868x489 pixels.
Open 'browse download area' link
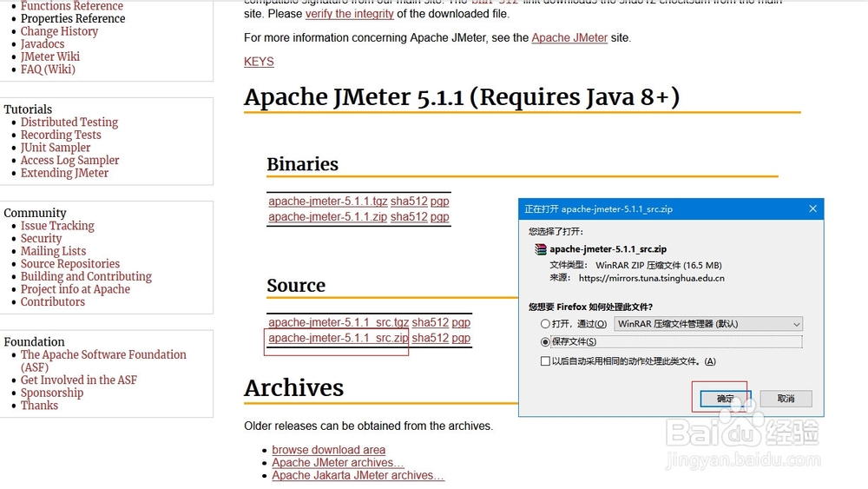(329, 450)
